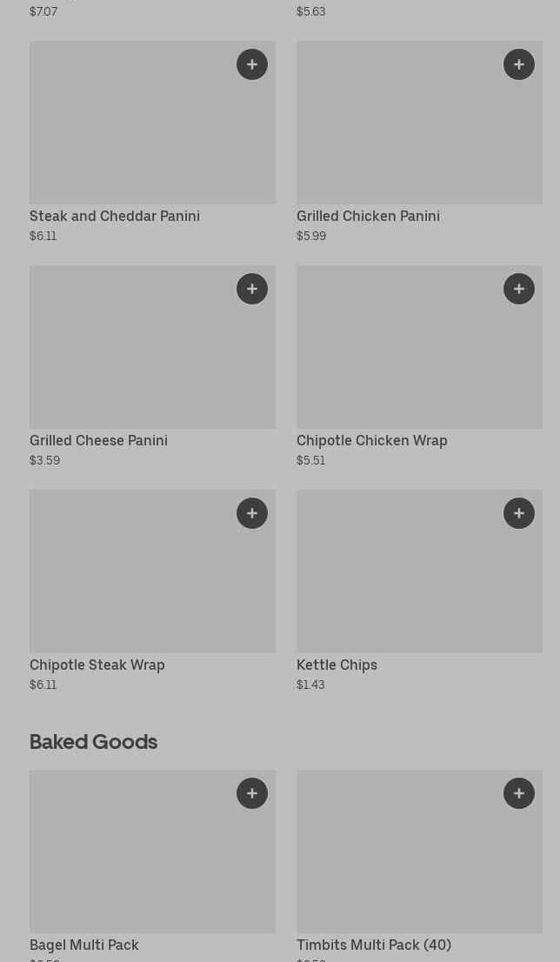Tap plus on Grilled Cheese Panini

coord(252,289)
